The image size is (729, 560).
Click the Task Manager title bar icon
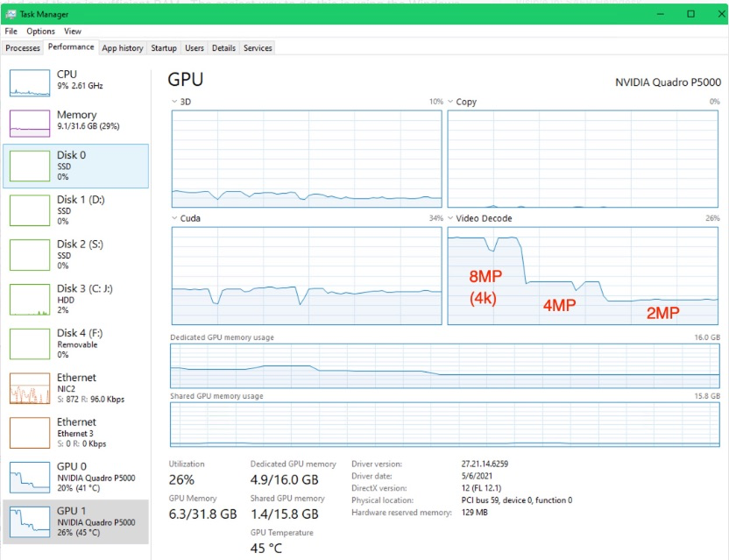(11, 14)
